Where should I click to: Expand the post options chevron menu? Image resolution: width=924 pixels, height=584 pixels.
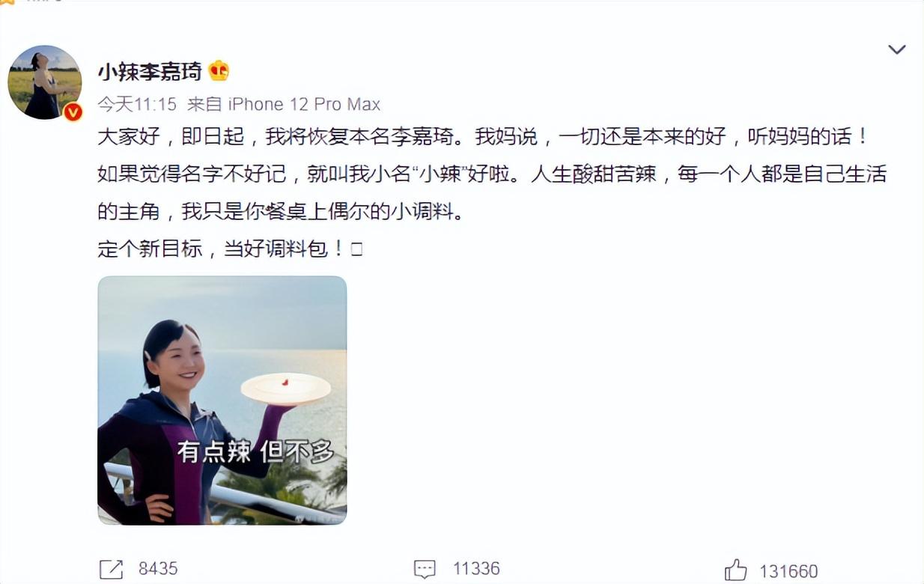pyautogui.click(x=896, y=49)
